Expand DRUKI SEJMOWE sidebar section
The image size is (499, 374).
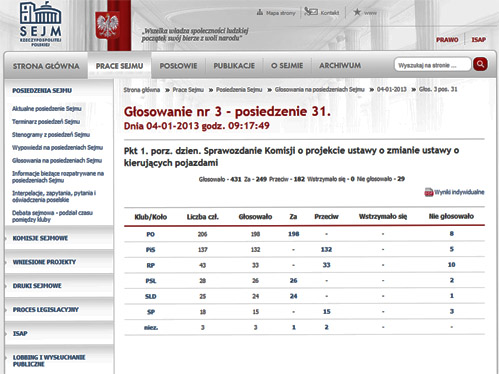[x=37, y=286]
